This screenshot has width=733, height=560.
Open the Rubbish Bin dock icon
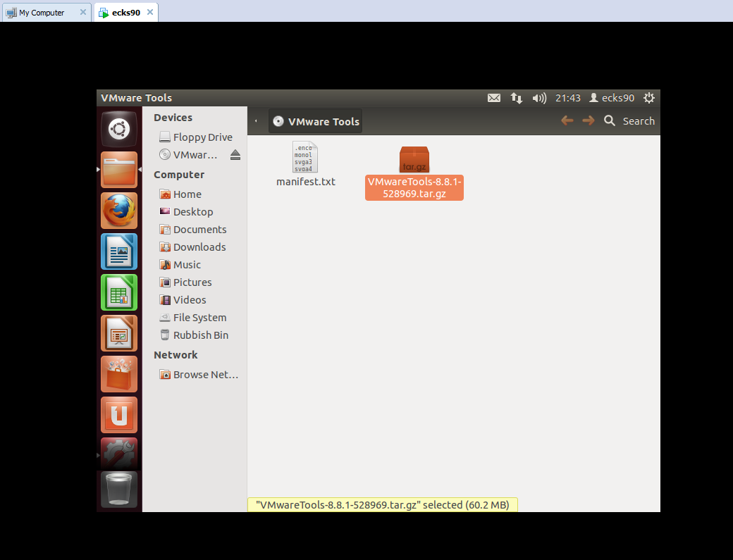click(x=119, y=489)
